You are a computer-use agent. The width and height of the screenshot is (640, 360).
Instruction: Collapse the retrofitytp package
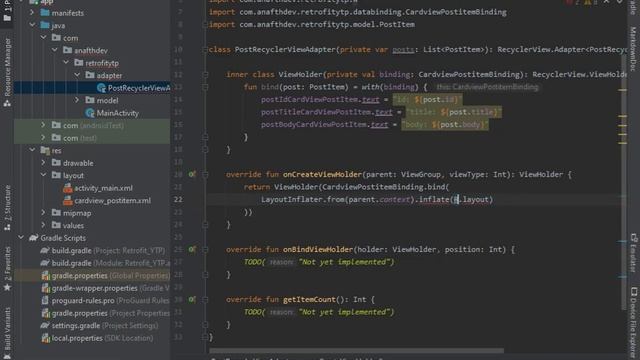coord(66,63)
